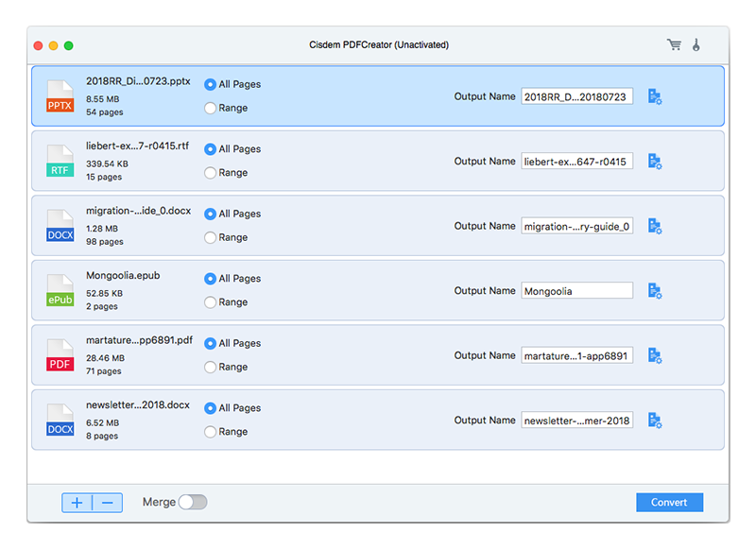Click the 8.55 MB file size
This screenshot has width=756, height=550.
tap(103, 99)
